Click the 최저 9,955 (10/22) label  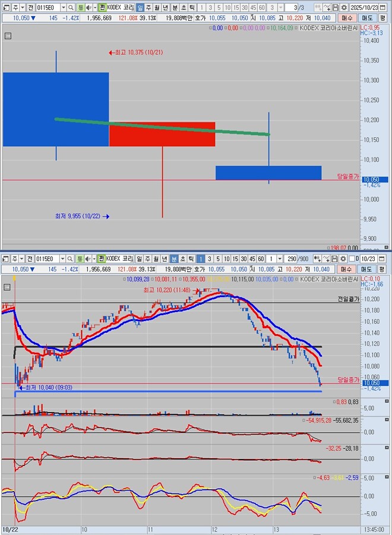point(82,216)
